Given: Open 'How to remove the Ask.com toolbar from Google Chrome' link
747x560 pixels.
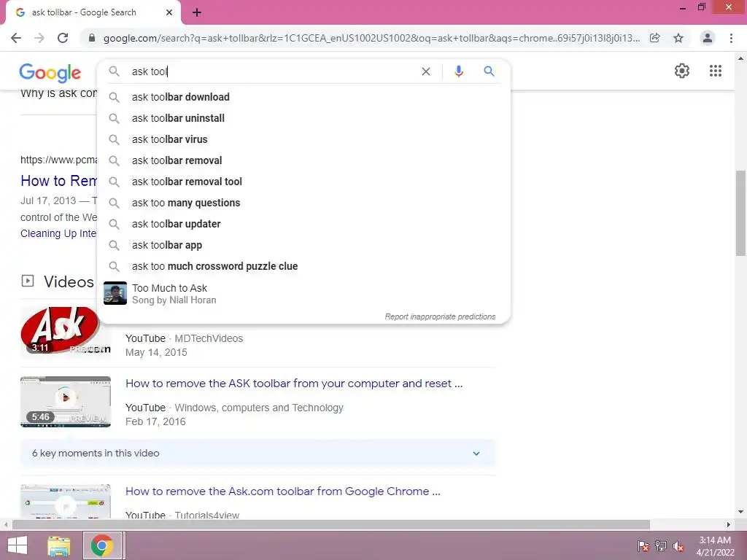Looking at the screenshot, I should tap(282, 491).
